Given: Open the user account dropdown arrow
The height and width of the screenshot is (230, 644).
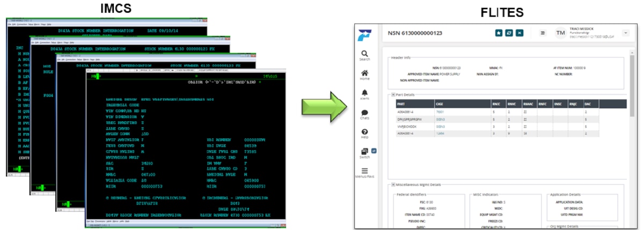Looking at the screenshot, I should (x=625, y=33).
